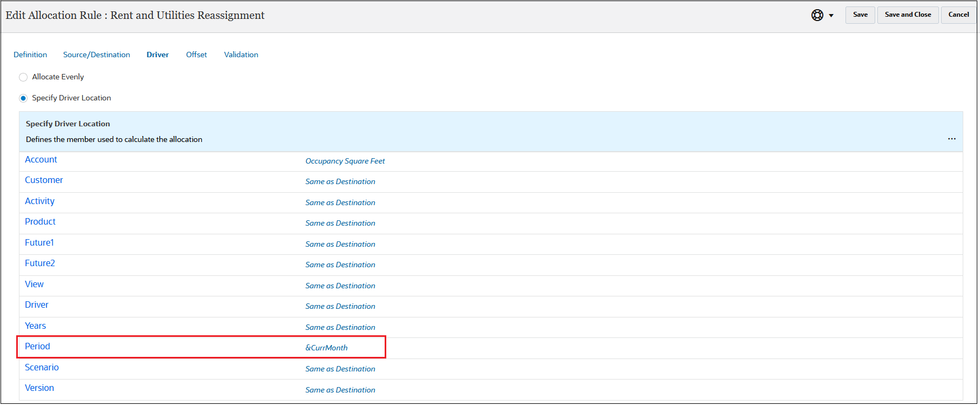980x406 pixels.
Task: Open the help lifesaver icon menu
Action: pyautogui.click(x=817, y=15)
